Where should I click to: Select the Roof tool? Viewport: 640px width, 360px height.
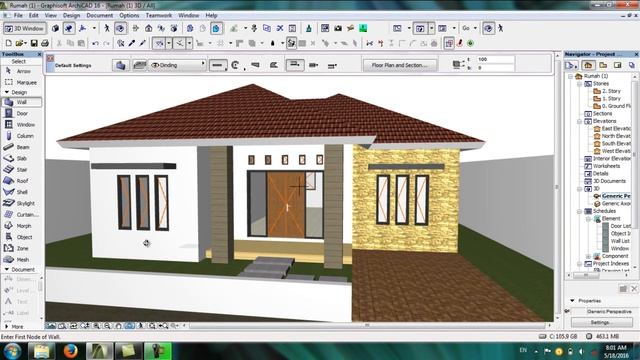click(x=21, y=181)
